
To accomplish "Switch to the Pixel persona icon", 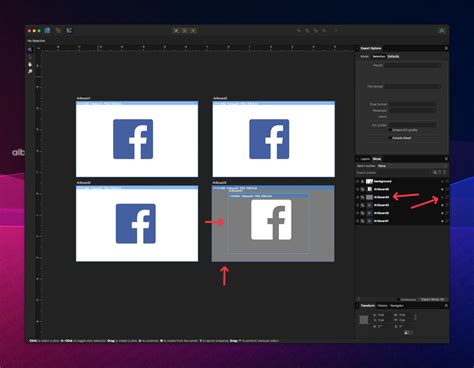I will click(x=58, y=30).
